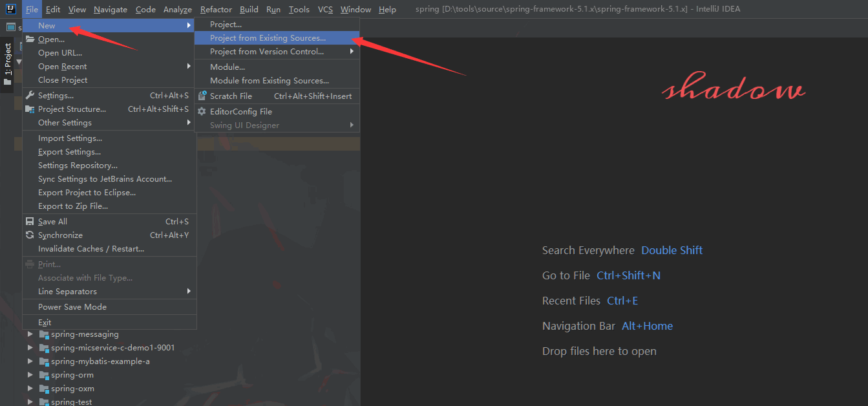Open the Help menu
The width and height of the screenshot is (868, 406).
(387, 9)
